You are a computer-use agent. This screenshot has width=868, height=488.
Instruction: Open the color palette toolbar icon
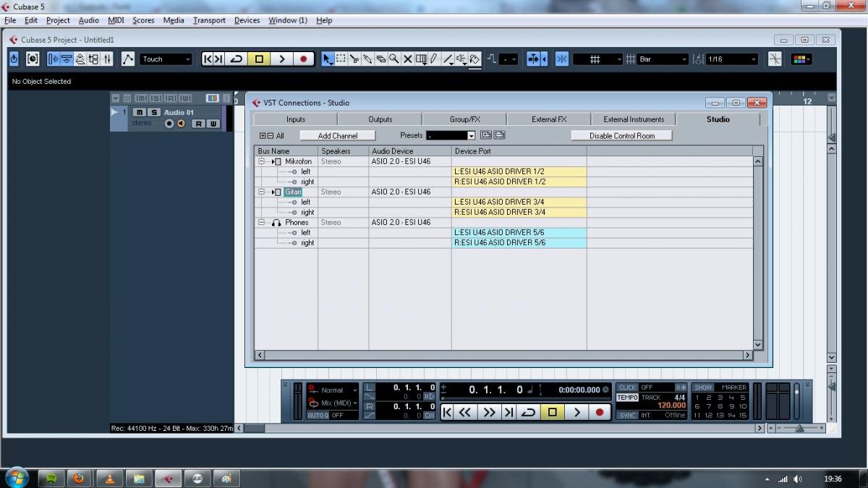(801, 59)
